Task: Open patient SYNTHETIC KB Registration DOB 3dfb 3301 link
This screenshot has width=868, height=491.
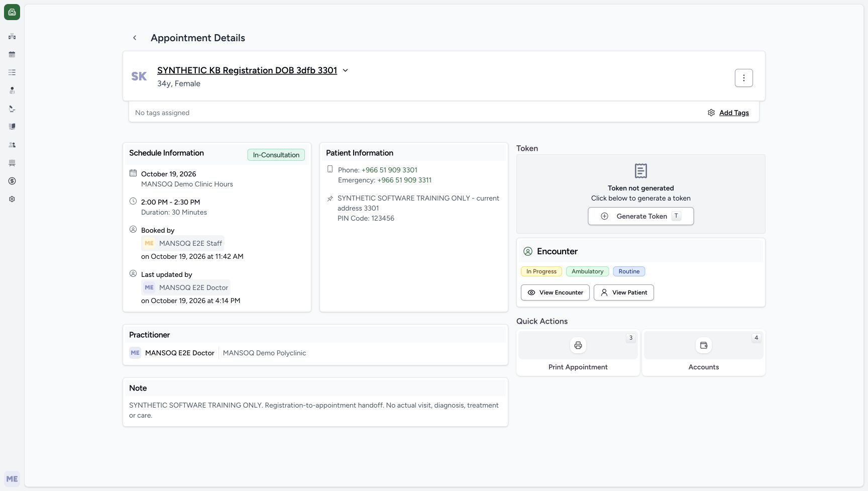Action: coord(247,70)
